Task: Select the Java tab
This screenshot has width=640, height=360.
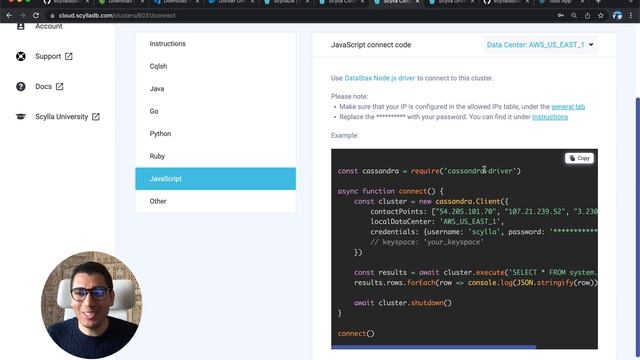Action: [x=216, y=89]
